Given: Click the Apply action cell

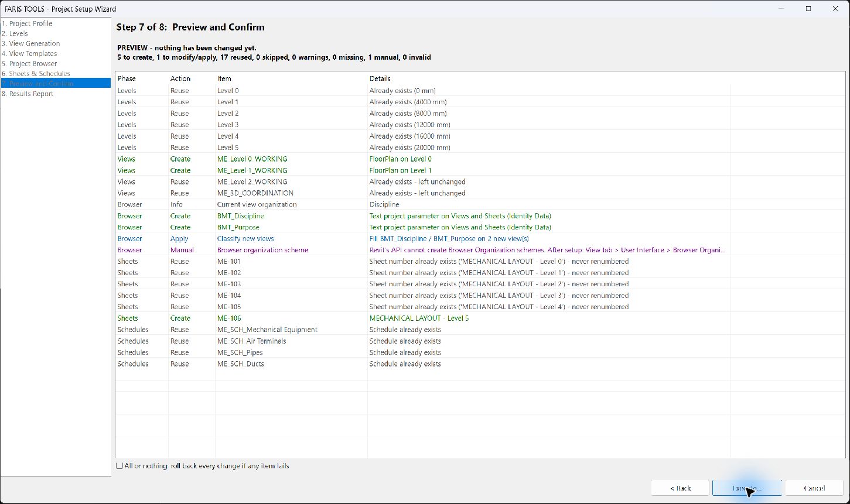Looking at the screenshot, I should [x=179, y=239].
